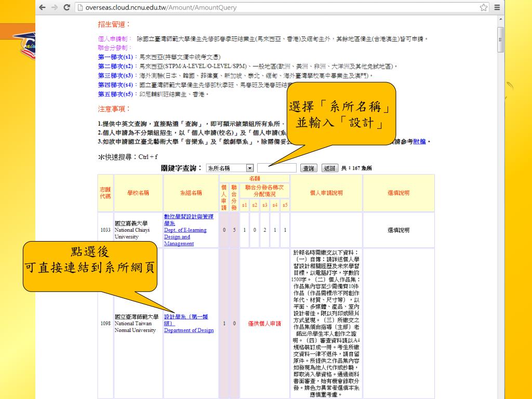Image resolution: width=532 pixels, height=399 pixels.
Task: Click the vertical scrollbar thumb
Action: (x=500, y=39)
